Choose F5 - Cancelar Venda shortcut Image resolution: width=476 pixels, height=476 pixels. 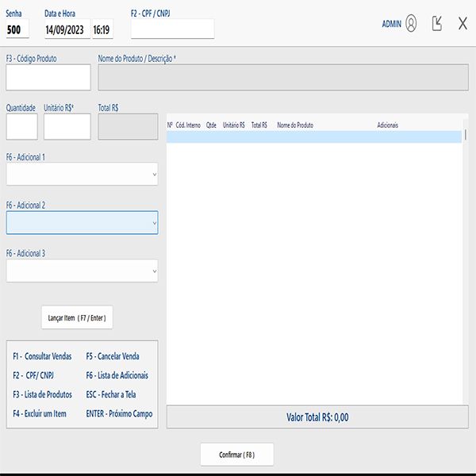tap(112, 356)
